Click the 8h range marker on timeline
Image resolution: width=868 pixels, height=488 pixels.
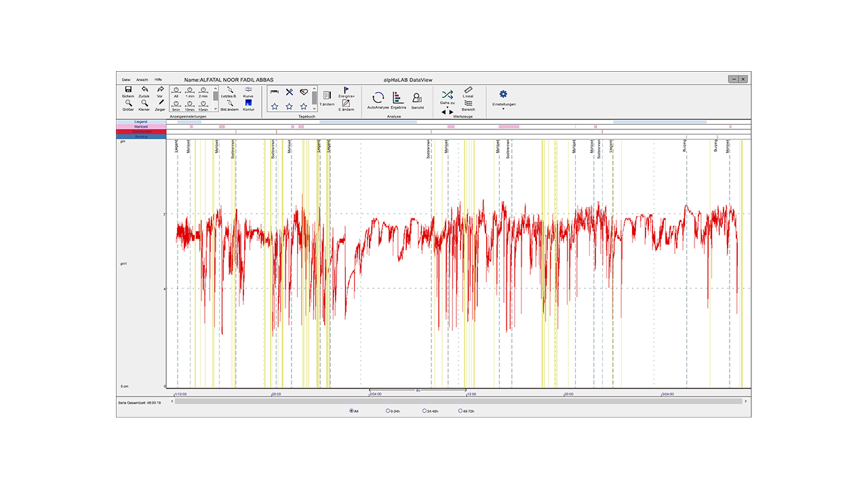[418, 390]
